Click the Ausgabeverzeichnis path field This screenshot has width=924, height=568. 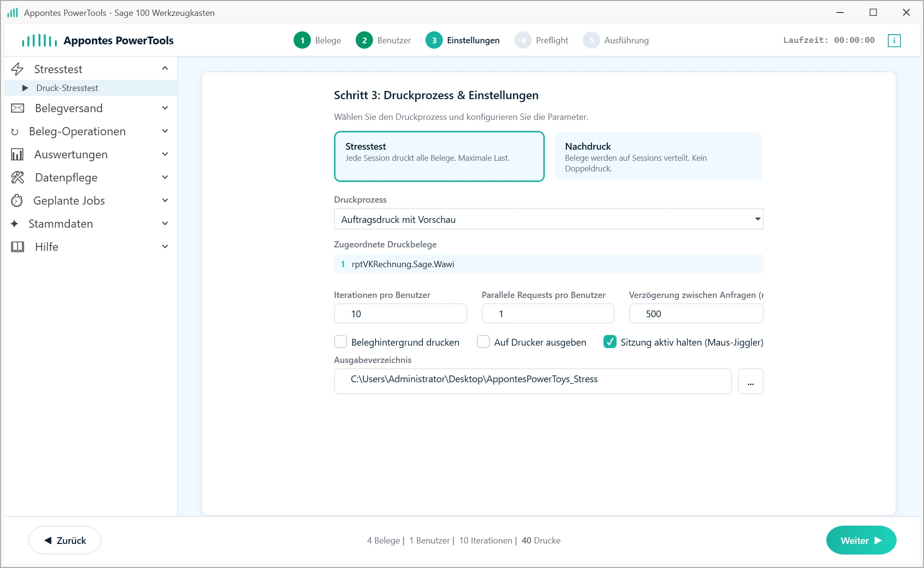533,381
